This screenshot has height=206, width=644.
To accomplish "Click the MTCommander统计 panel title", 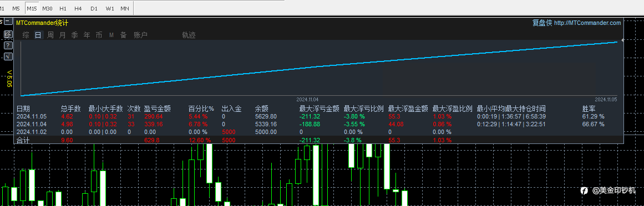I will pos(42,23).
